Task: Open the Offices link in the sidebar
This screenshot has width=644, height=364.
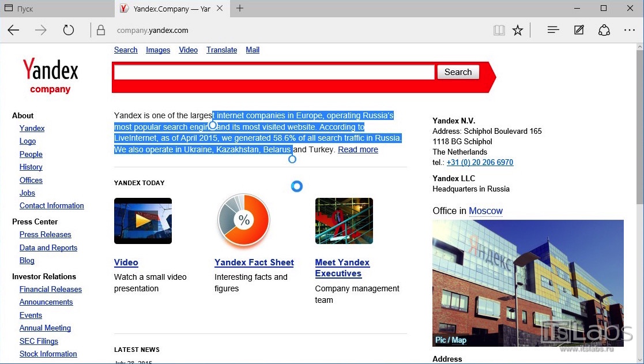Action: (x=31, y=181)
